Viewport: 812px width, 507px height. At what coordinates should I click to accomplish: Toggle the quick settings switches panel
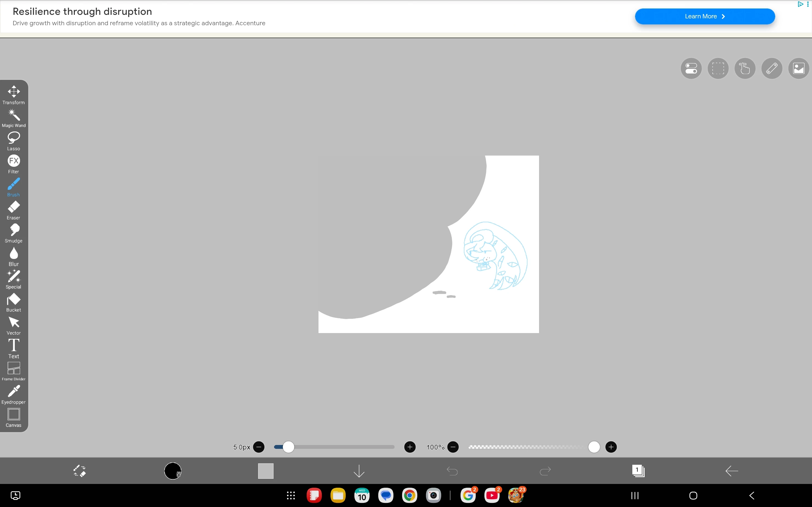coord(691,68)
